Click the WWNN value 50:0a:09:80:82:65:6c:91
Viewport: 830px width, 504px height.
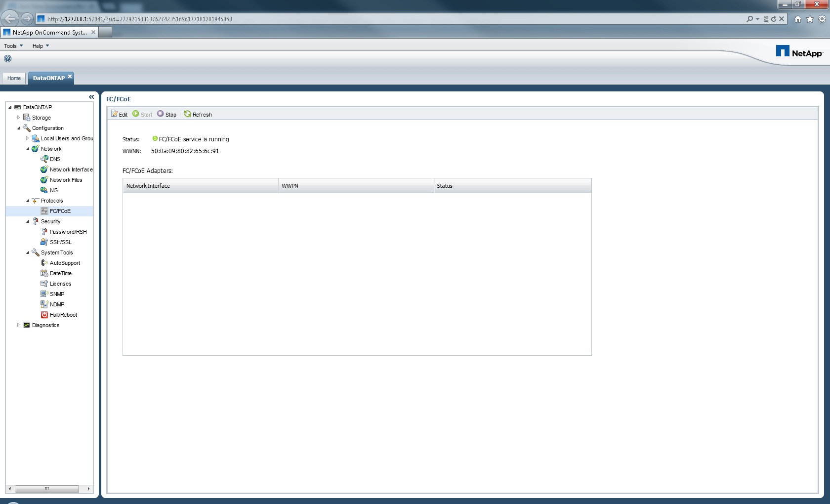point(185,151)
